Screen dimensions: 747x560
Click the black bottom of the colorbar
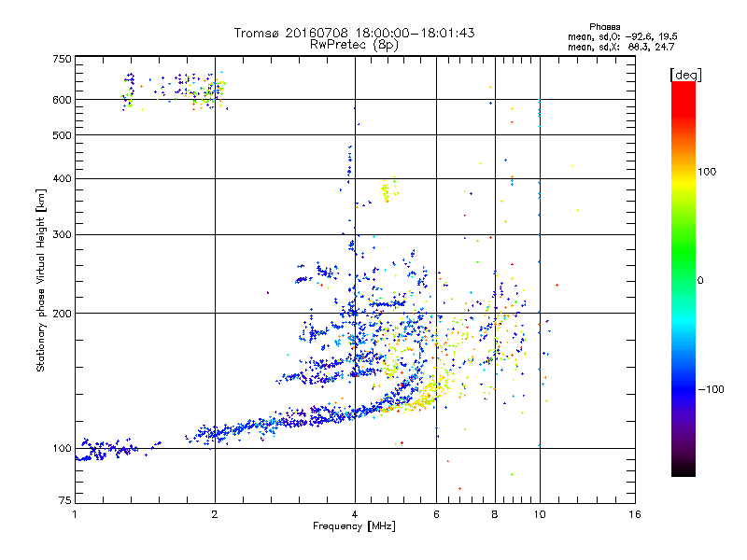[684, 469]
